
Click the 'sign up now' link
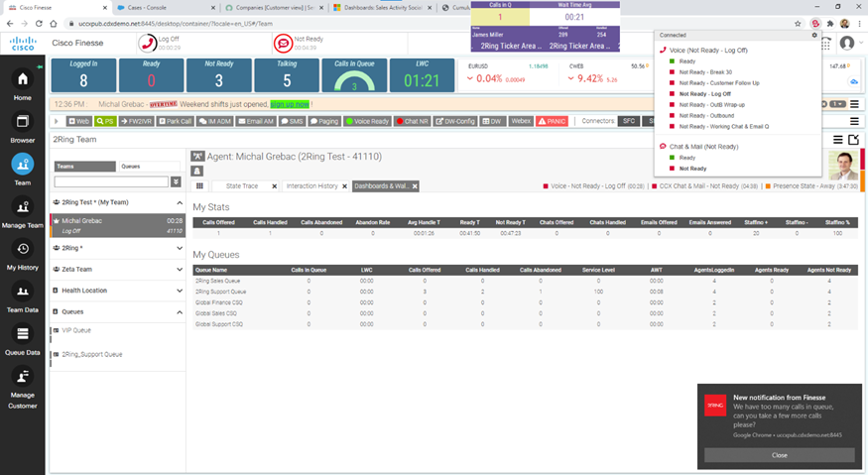coord(289,103)
